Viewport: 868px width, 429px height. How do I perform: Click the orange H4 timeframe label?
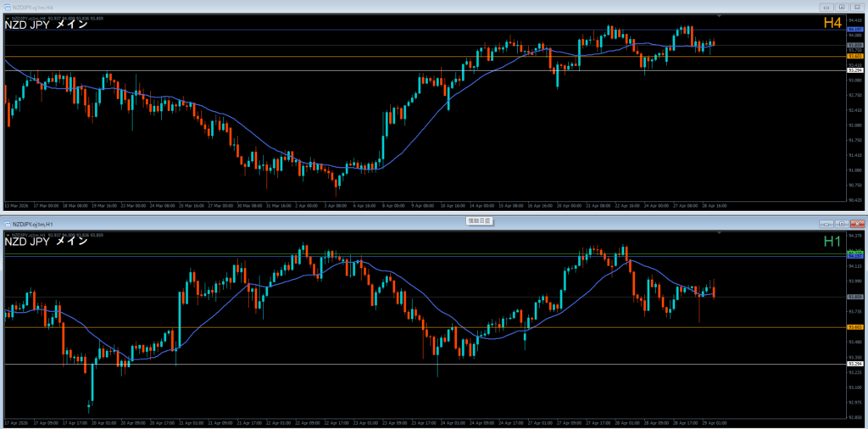point(833,24)
